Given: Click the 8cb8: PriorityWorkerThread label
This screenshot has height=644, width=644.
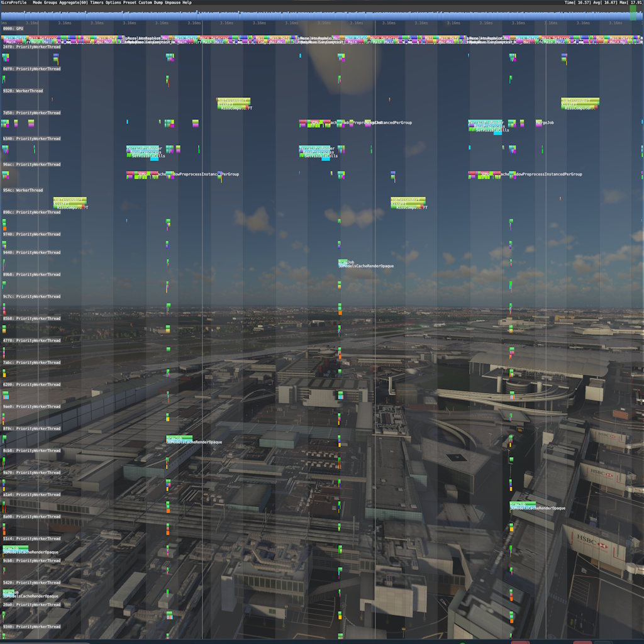Looking at the screenshot, I should point(31,450).
